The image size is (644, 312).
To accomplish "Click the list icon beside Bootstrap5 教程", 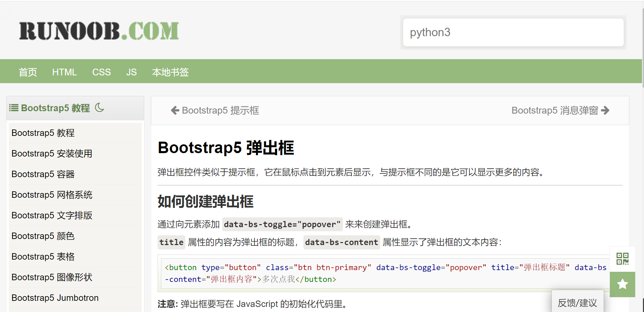I will click(x=14, y=108).
